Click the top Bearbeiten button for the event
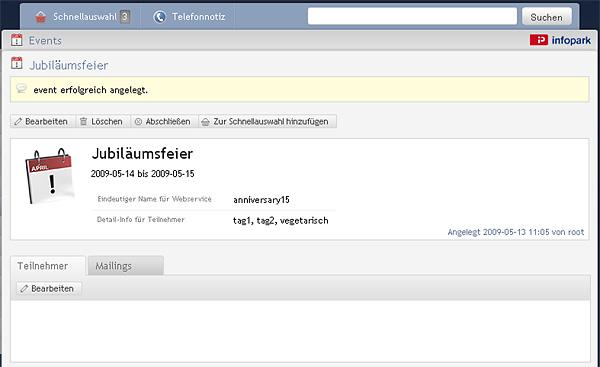 coord(42,121)
